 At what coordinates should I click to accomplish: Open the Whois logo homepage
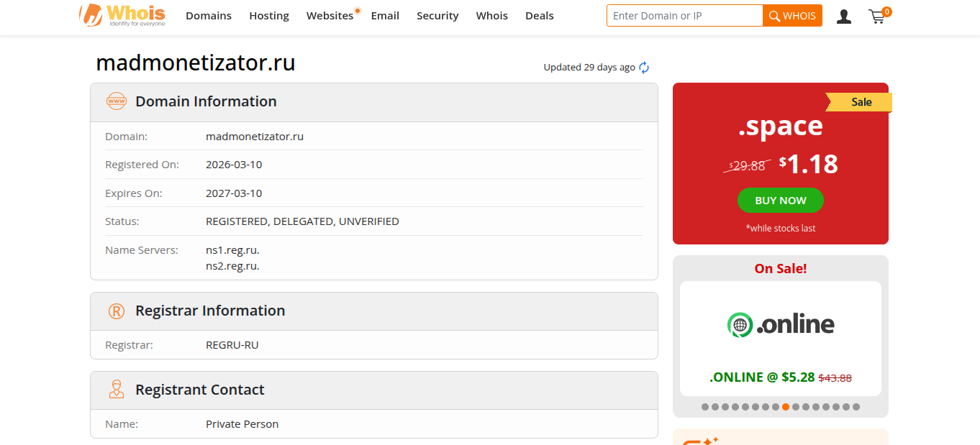coord(122,15)
